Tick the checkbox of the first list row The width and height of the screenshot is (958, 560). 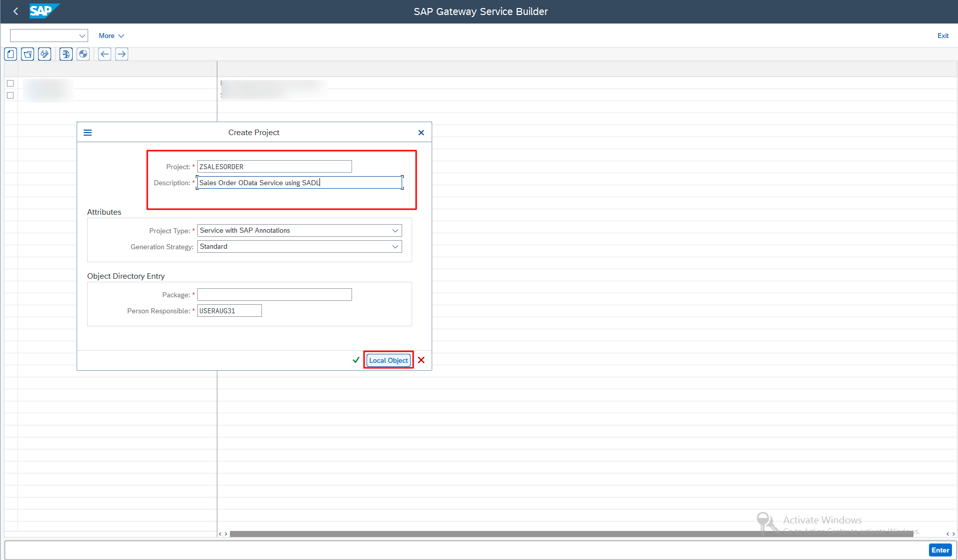click(x=10, y=83)
